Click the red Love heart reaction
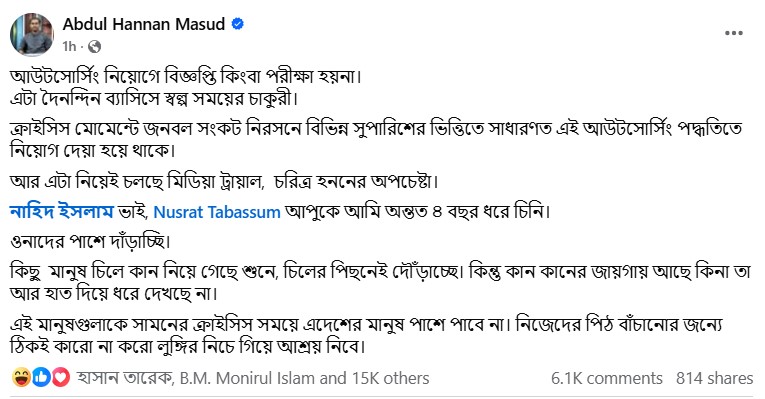This screenshot has height=399, width=765. click(x=60, y=378)
